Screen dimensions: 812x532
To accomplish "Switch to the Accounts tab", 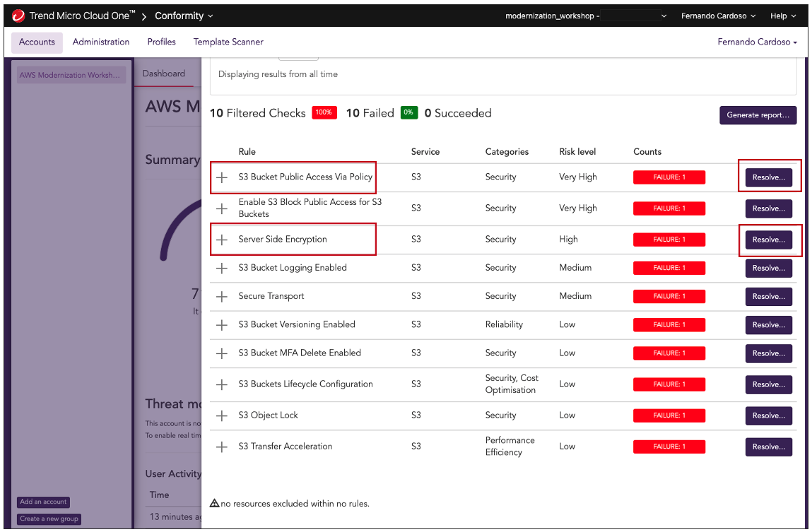I will 37,42.
